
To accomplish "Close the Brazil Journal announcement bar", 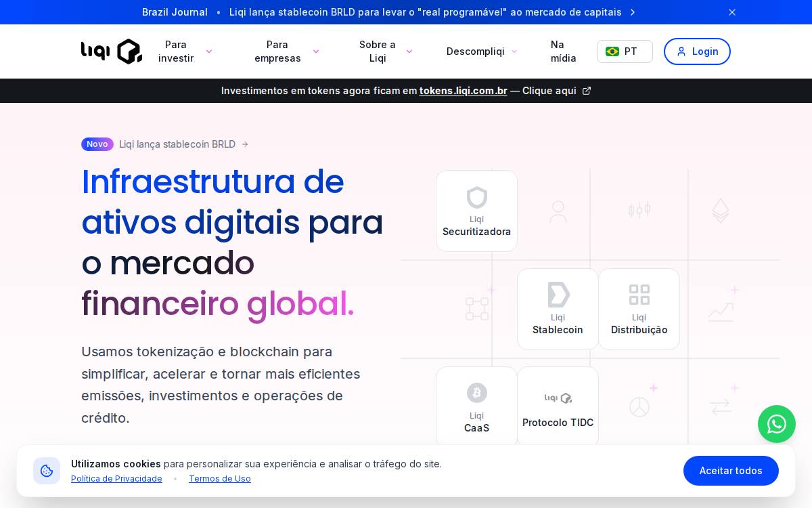I will coord(732,12).
